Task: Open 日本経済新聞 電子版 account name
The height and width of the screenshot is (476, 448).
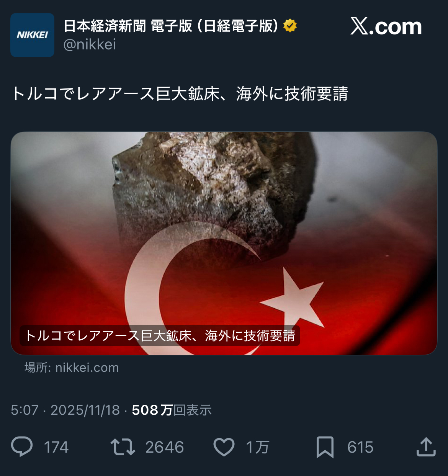Action: (171, 26)
